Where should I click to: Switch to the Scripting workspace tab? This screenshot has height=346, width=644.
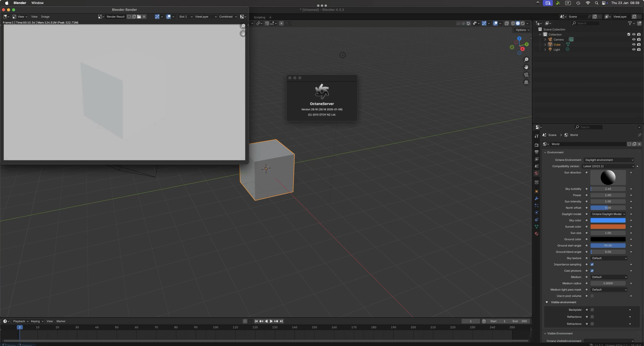coord(259,17)
